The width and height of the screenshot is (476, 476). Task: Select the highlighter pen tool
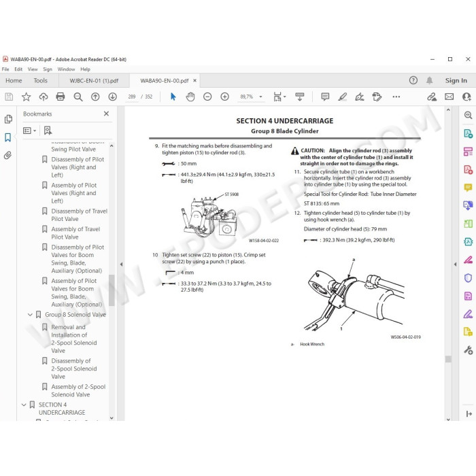pyautogui.click(x=343, y=97)
